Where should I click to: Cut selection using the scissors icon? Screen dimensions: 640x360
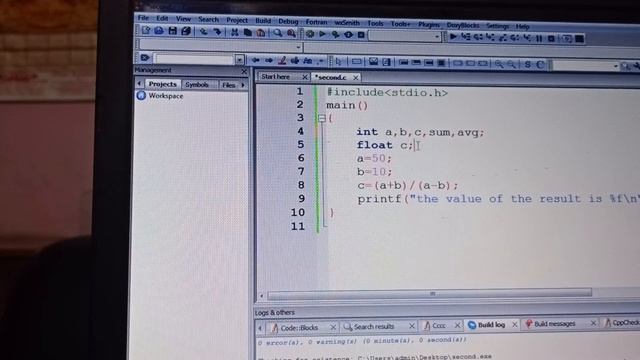[x=235, y=32]
